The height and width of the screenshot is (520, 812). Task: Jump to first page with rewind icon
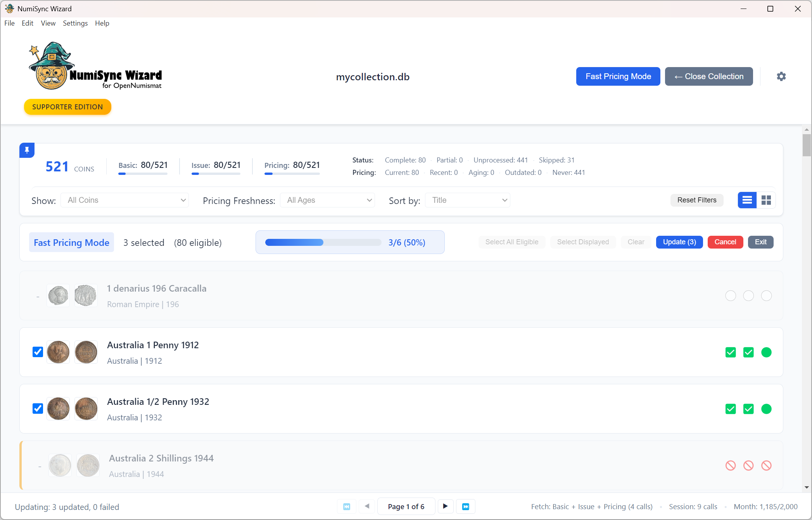coord(347,506)
